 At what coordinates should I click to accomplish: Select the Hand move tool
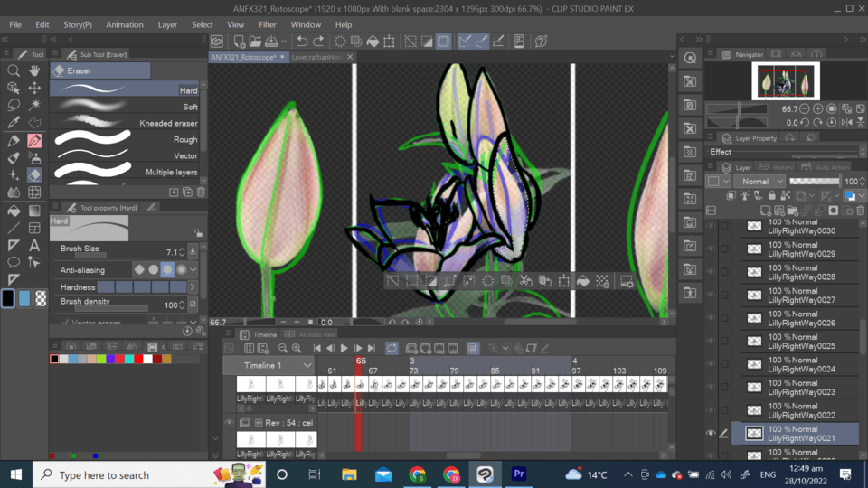coord(34,70)
